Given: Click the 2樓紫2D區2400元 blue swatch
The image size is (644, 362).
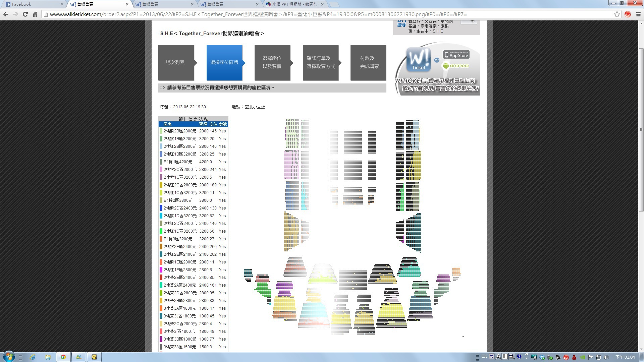Looking at the screenshot, I should [161, 208].
